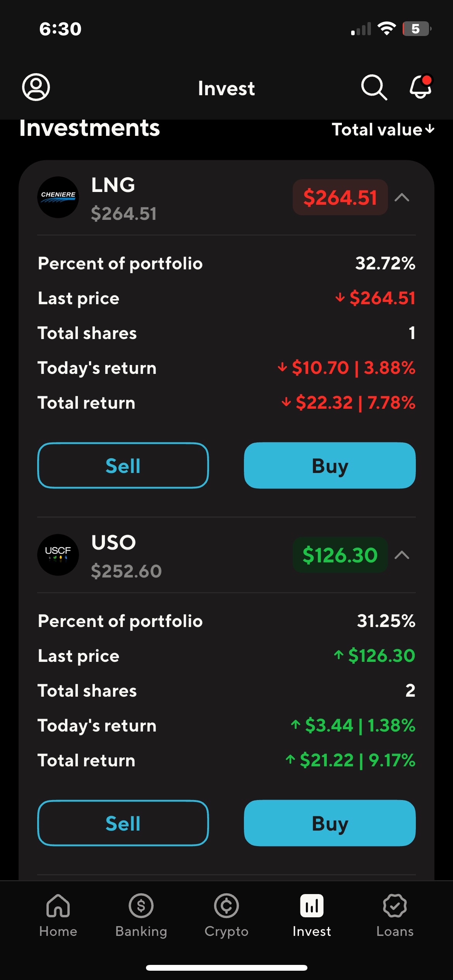The width and height of the screenshot is (453, 980).
Task: Tap the search magnifying glass icon
Action: [374, 87]
